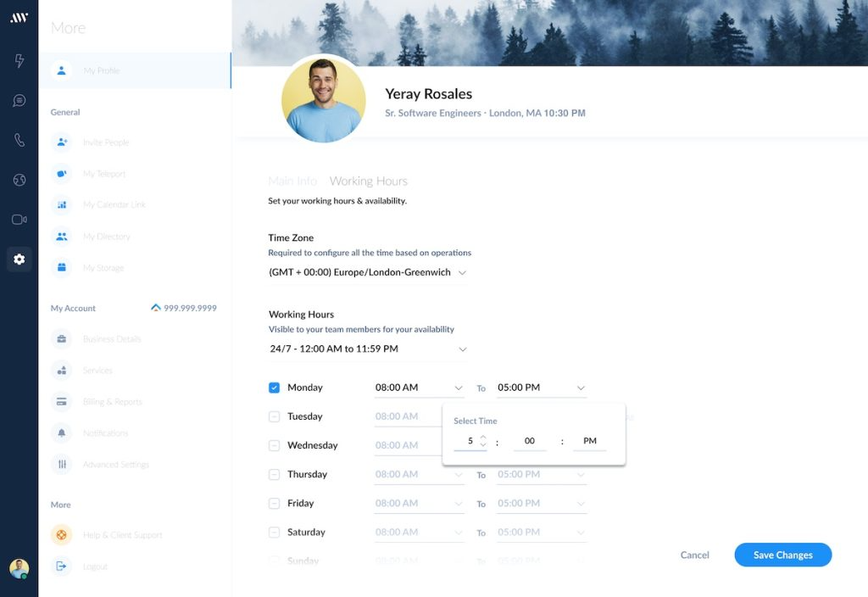Open the phone calls icon
868x597 pixels.
(19, 140)
